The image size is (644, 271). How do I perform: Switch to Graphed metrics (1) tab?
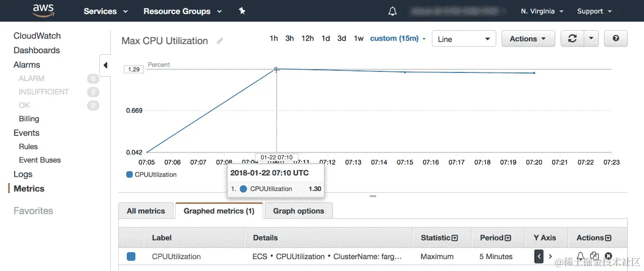click(x=219, y=211)
